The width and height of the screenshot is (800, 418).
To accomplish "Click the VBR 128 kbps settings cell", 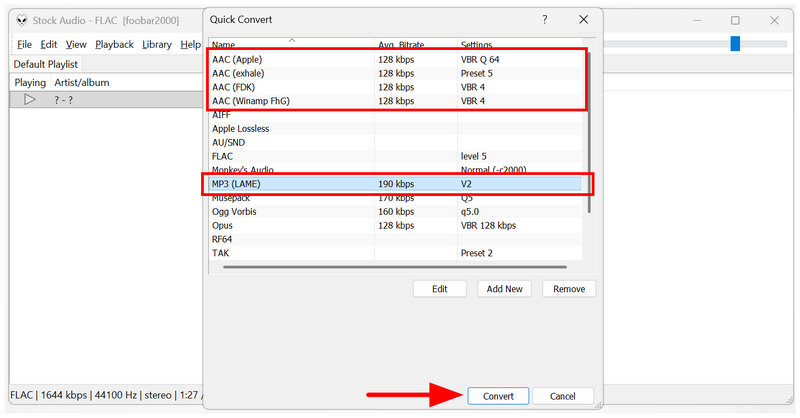I will click(x=488, y=225).
